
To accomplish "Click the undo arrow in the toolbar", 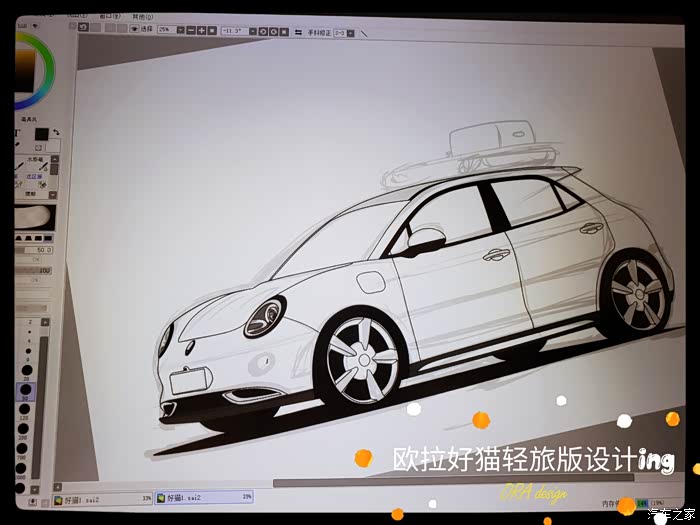I will (x=83, y=27).
